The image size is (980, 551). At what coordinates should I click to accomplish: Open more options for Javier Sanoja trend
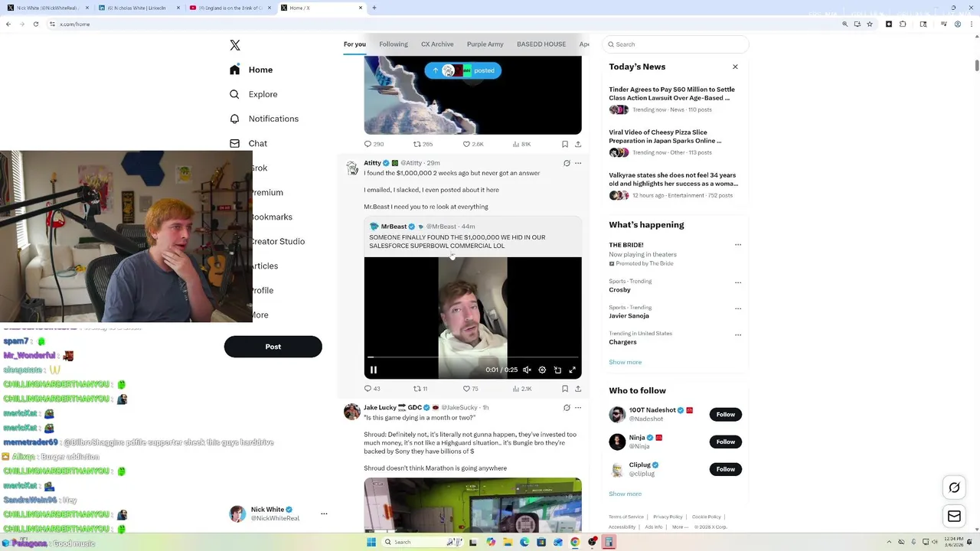738,308
